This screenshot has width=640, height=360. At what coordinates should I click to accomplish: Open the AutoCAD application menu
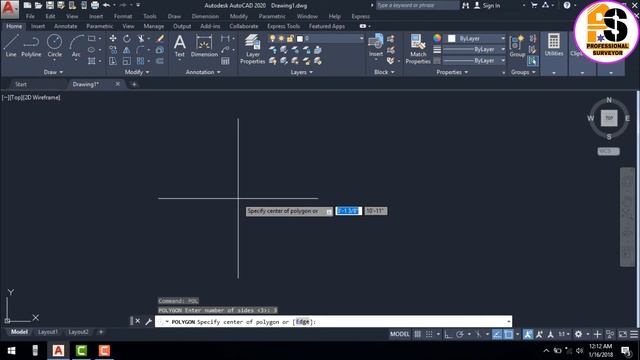[x=10, y=9]
